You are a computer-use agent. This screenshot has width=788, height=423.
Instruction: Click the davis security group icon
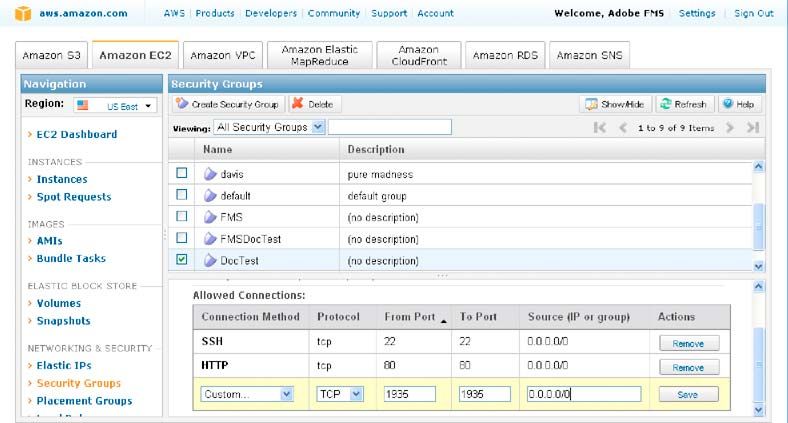pos(210,174)
